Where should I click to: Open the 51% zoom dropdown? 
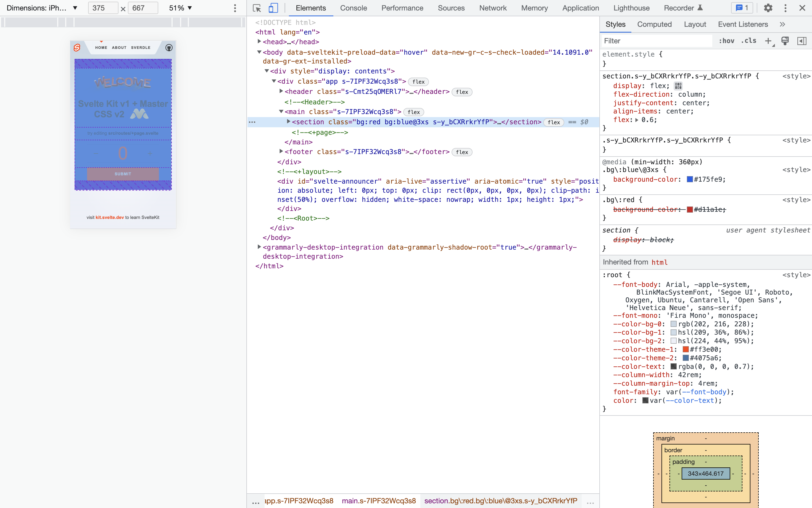pos(180,8)
